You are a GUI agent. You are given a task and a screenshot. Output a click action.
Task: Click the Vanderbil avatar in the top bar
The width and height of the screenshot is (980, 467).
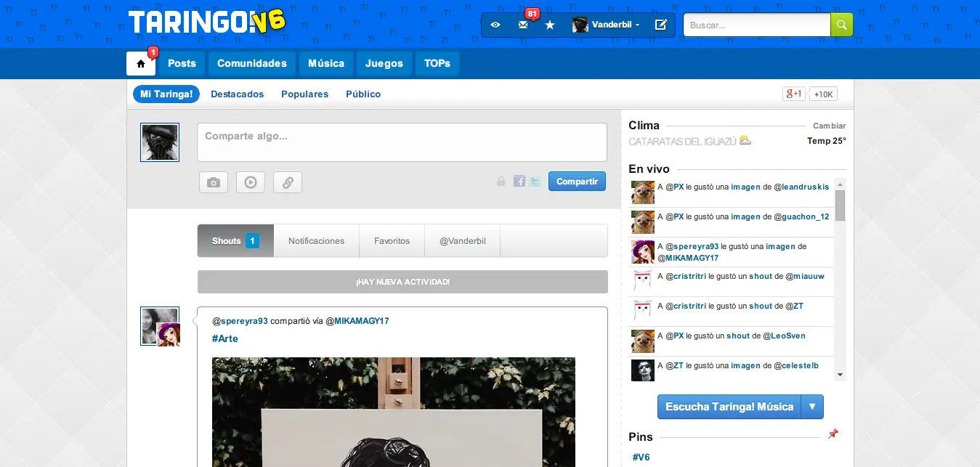coord(580,25)
